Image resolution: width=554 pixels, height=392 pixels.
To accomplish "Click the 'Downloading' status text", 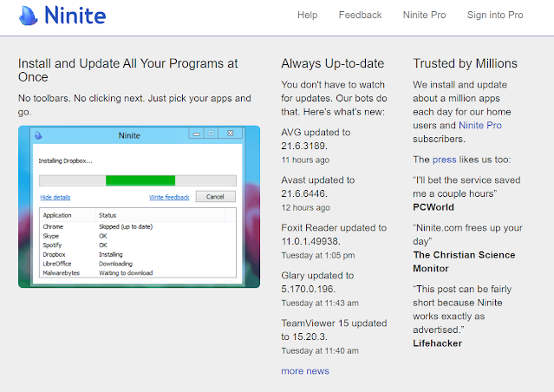I will tap(115, 264).
